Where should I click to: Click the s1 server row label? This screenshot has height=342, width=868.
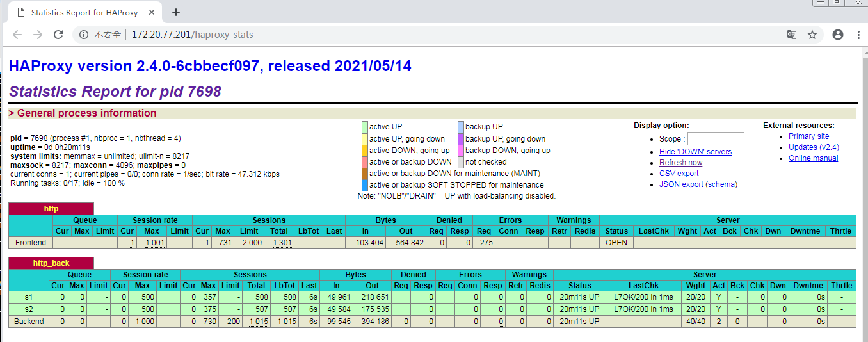29,297
